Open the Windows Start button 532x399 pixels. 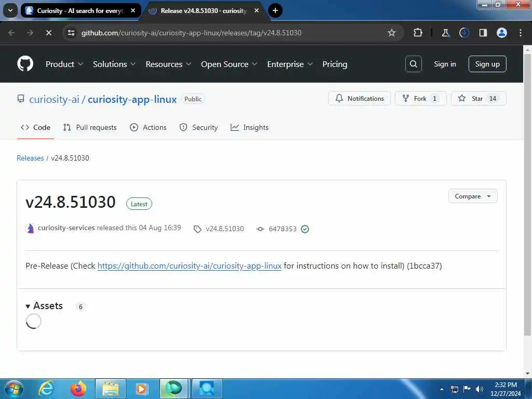click(x=14, y=389)
